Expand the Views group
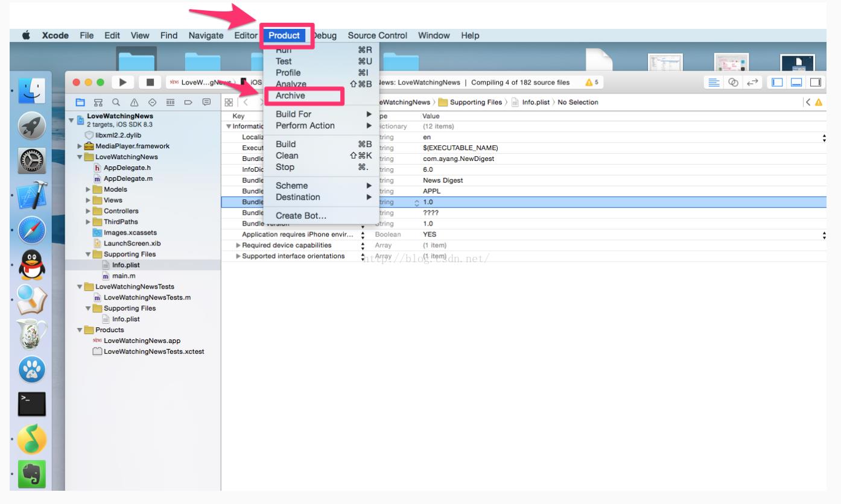 pos(89,201)
